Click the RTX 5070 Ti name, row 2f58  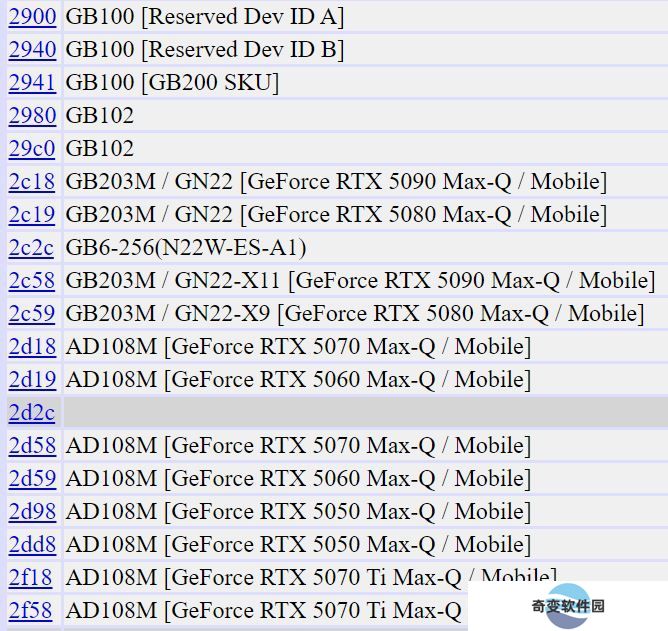click(264, 611)
